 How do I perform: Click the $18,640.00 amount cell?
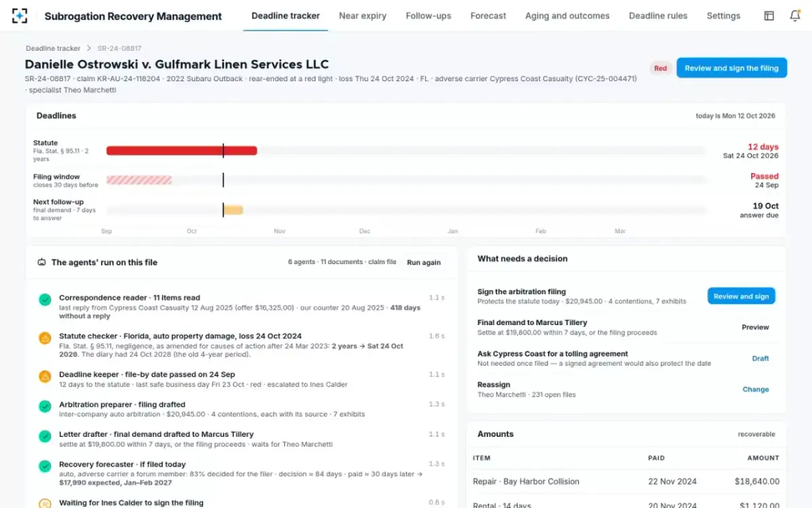tap(757, 482)
